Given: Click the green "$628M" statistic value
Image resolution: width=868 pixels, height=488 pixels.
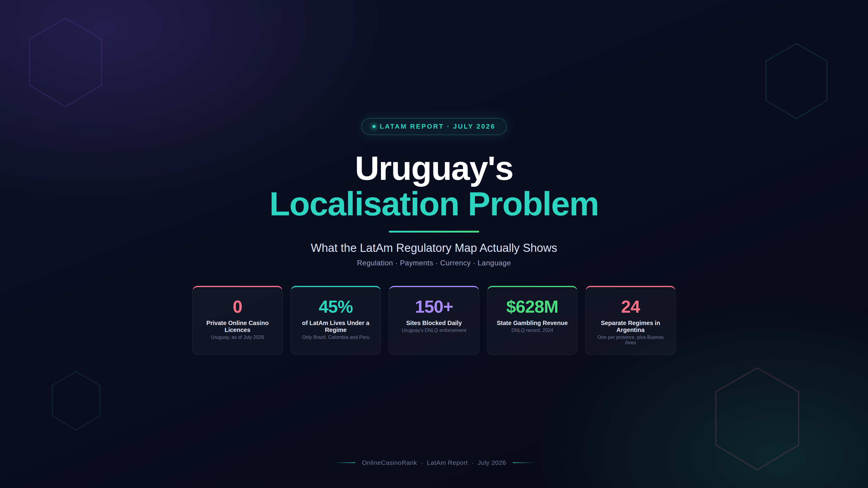Looking at the screenshot, I should [532, 307].
